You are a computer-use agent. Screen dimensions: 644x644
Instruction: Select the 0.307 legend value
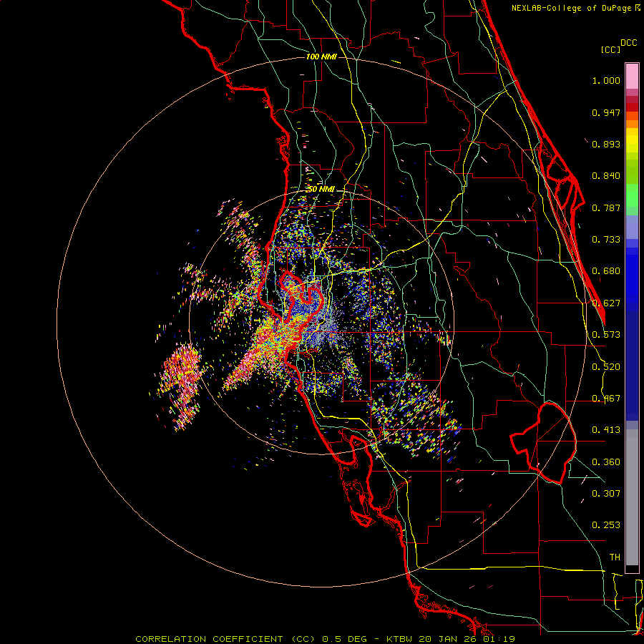pyautogui.click(x=606, y=494)
